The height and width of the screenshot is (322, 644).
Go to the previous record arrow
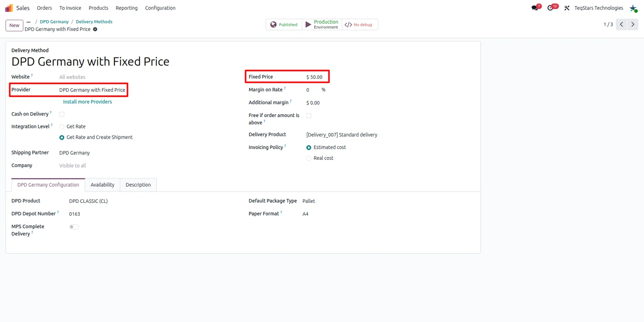click(x=621, y=25)
